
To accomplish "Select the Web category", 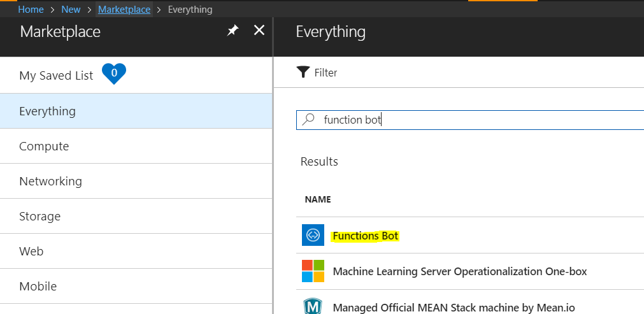I will [136, 251].
